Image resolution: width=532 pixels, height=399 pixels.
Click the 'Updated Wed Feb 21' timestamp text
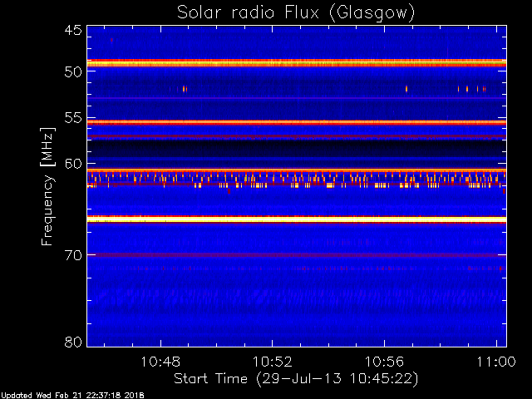[x=72, y=396]
